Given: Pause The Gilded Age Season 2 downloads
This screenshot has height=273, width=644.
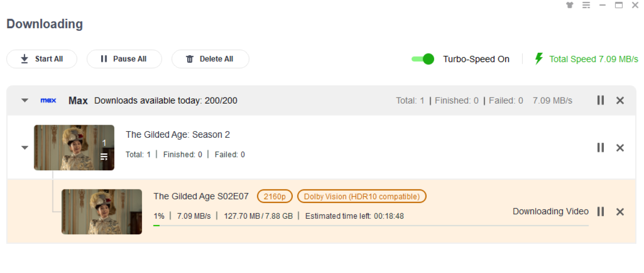Looking at the screenshot, I should tap(600, 148).
